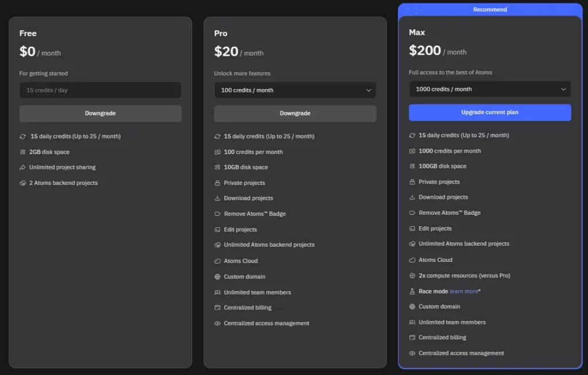Click the $200 / month price text

[438, 51]
